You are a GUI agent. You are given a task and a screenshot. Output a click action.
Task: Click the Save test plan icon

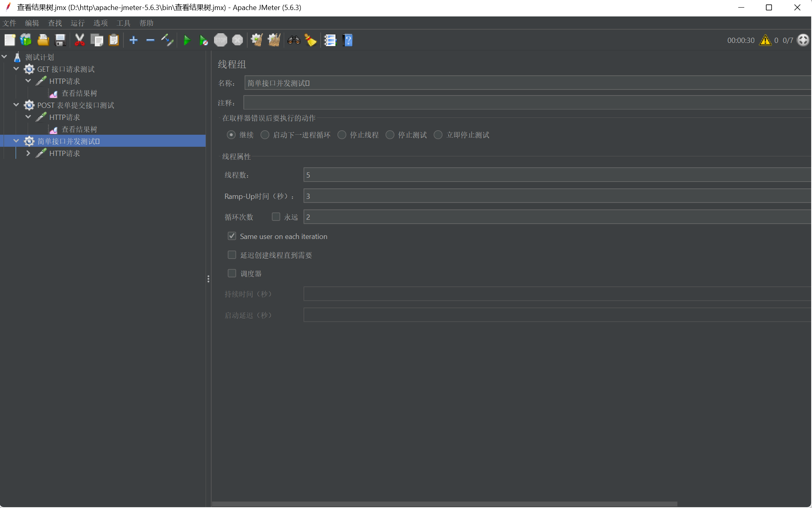point(60,40)
